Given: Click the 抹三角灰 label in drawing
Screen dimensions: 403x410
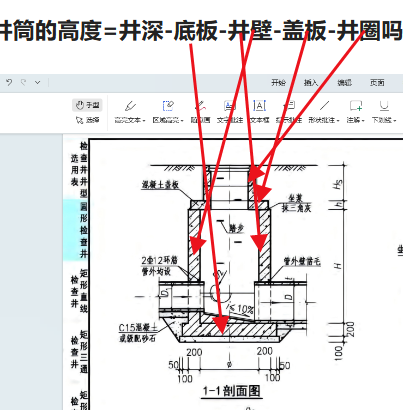Looking at the screenshot, I should click(296, 208).
